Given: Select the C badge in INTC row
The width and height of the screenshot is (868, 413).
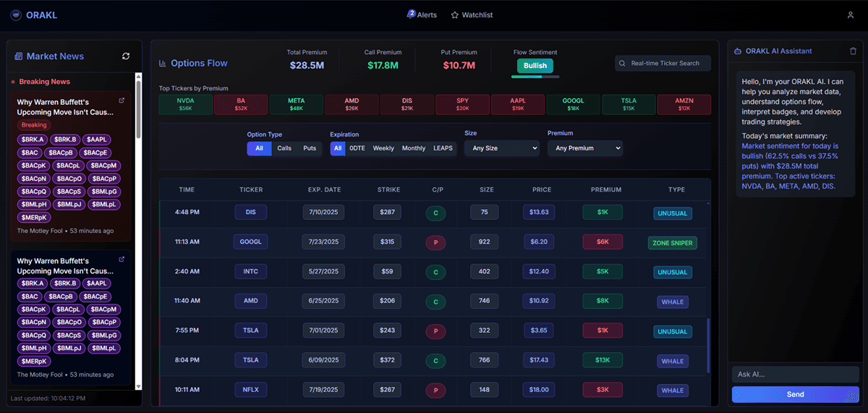Looking at the screenshot, I should click(436, 273).
